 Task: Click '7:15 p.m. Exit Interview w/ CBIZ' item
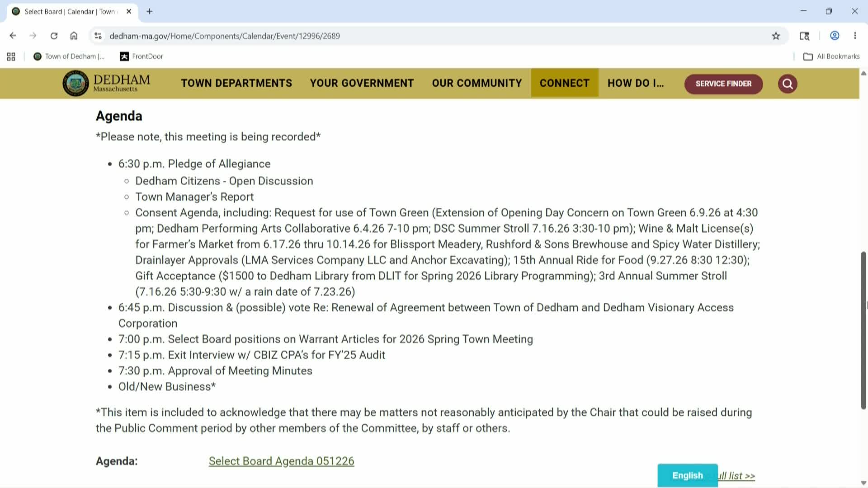point(252,355)
